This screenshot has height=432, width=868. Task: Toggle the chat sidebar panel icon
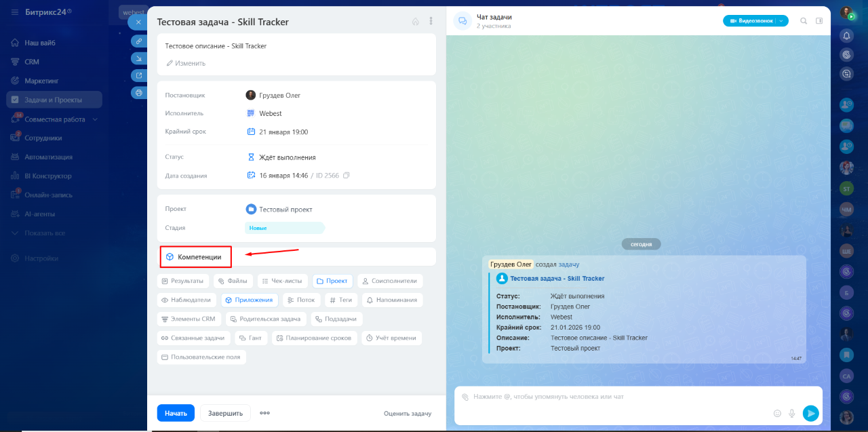pos(819,21)
